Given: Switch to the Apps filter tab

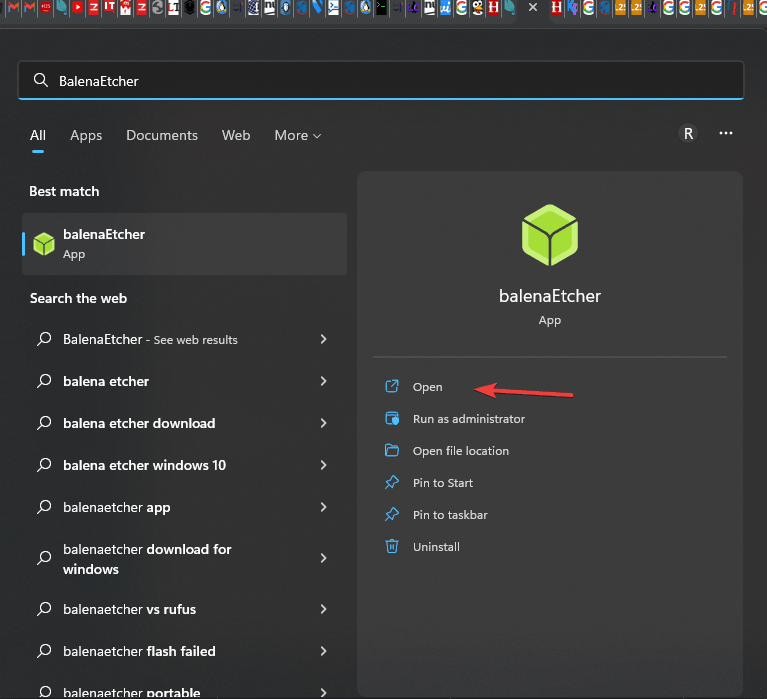Looking at the screenshot, I should coord(86,135).
